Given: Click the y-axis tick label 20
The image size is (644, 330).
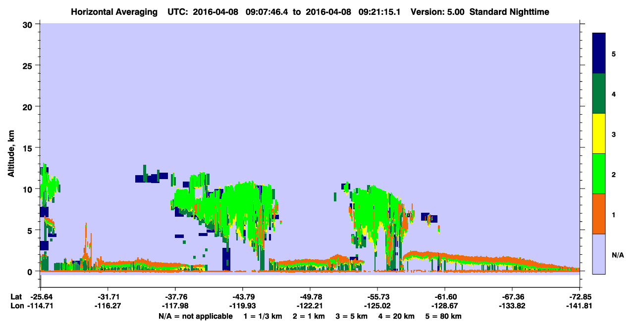Looking at the screenshot, I should point(29,107).
